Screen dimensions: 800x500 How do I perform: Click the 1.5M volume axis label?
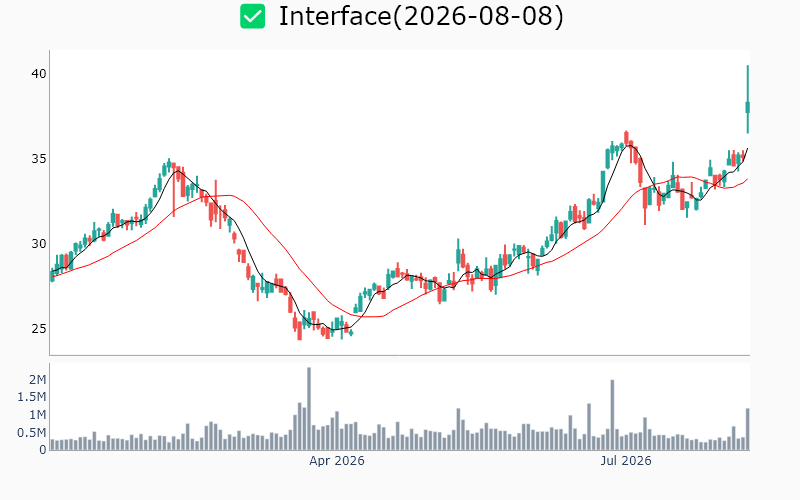point(32,397)
